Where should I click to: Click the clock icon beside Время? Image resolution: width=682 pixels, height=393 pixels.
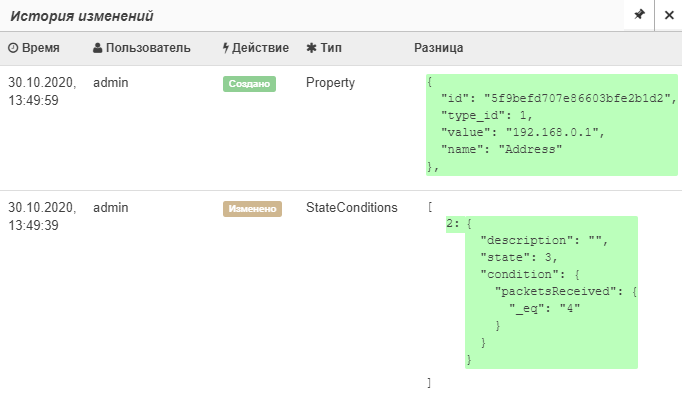point(13,48)
